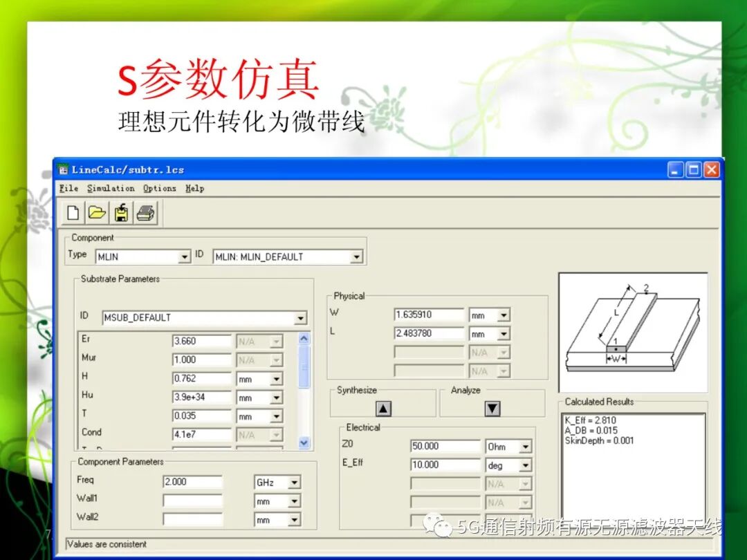Open the W width mm unit dropdown
The width and height of the screenshot is (747, 560).
(504, 315)
